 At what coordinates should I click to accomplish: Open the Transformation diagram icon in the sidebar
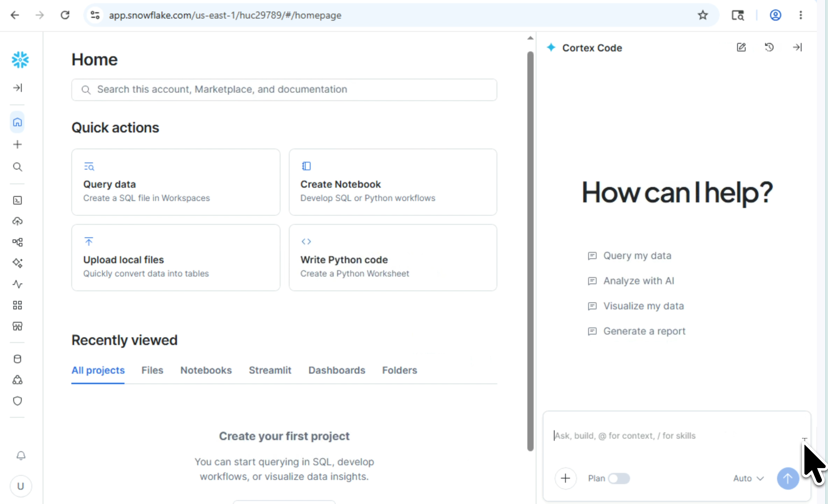18,242
